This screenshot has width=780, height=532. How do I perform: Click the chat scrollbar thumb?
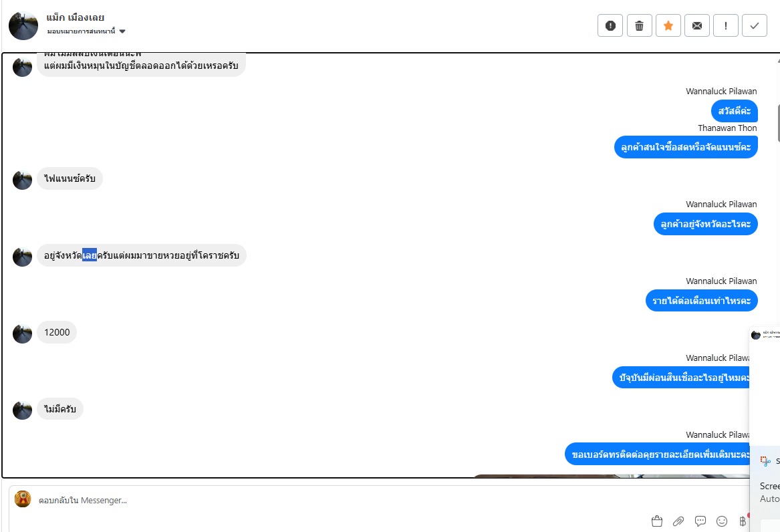[x=779, y=123]
